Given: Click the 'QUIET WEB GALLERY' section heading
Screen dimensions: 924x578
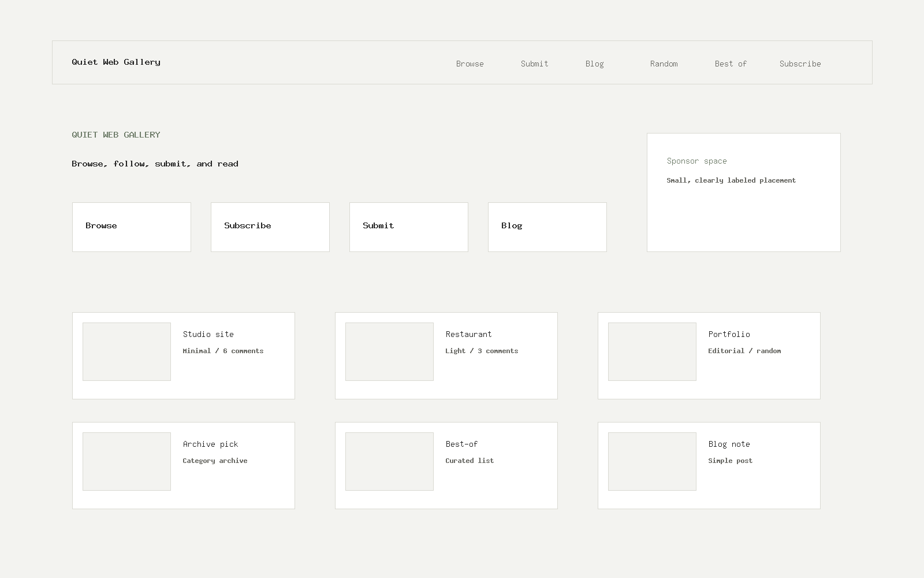Looking at the screenshot, I should click(x=116, y=135).
